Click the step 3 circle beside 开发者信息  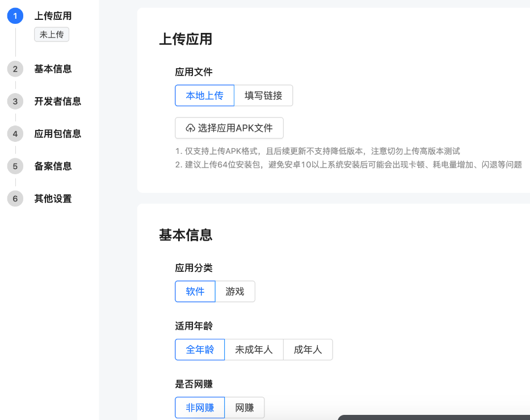(15, 101)
